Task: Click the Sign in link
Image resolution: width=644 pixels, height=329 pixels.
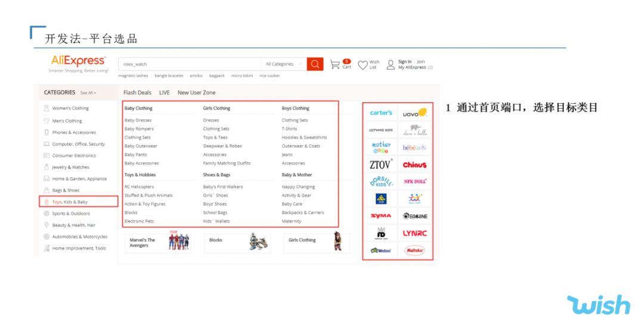Action: click(404, 62)
